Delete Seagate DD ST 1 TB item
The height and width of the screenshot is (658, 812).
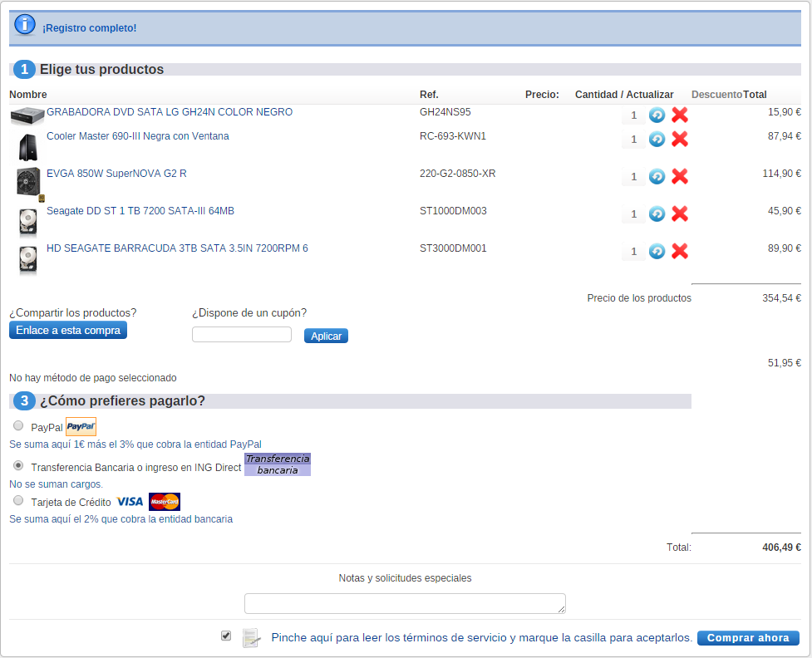(x=679, y=214)
